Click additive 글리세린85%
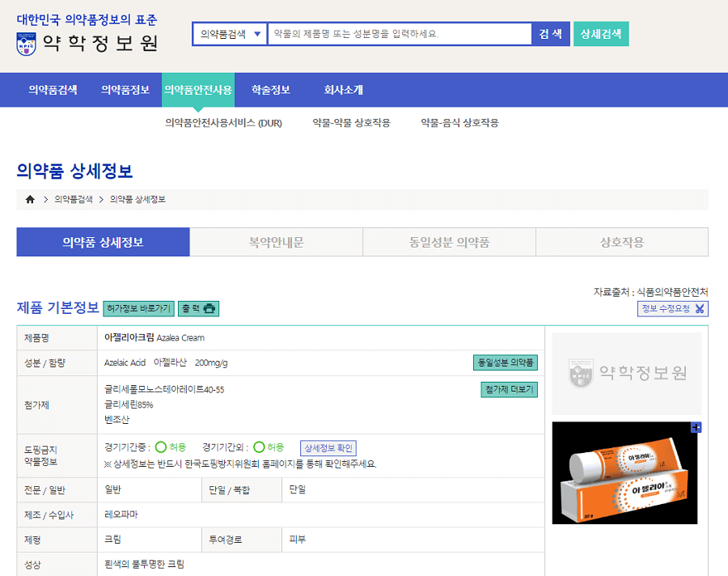Viewport: 728px width, 576px height. click(129, 404)
